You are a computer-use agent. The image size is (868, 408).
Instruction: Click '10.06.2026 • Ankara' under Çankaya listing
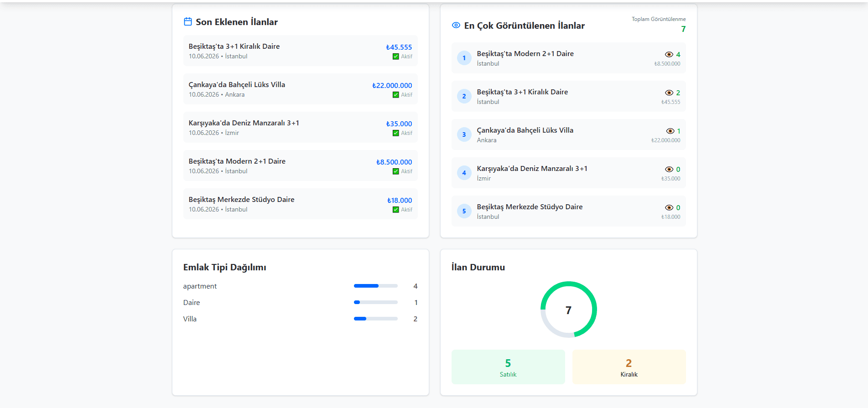coord(217,94)
